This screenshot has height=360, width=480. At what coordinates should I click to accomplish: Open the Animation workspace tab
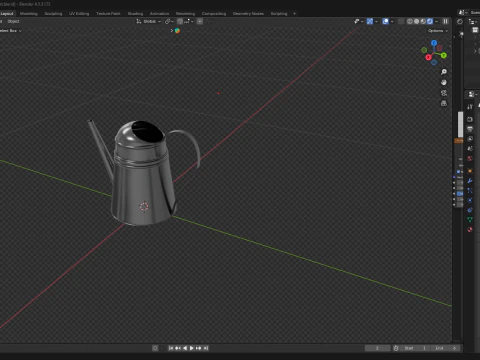[159, 14]
